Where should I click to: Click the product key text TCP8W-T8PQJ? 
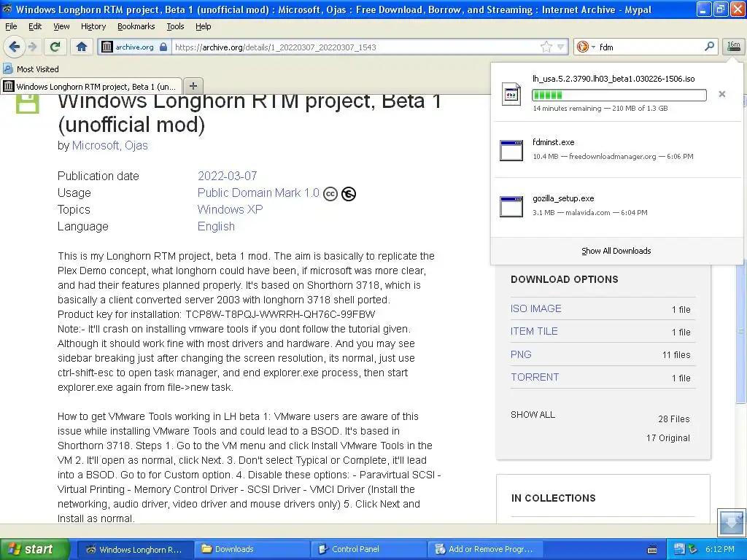[x=281, y=314]
